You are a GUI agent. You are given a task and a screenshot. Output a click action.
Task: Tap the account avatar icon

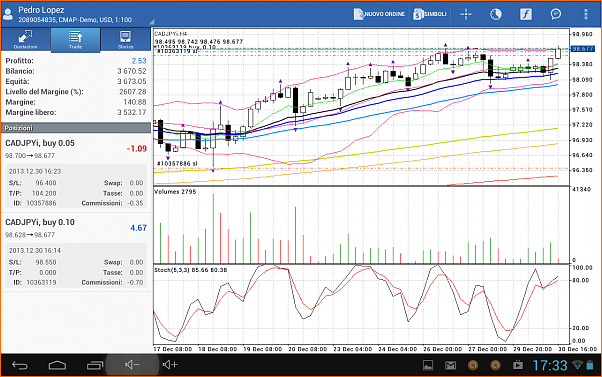pyautogui.click(x=8, y=14)
